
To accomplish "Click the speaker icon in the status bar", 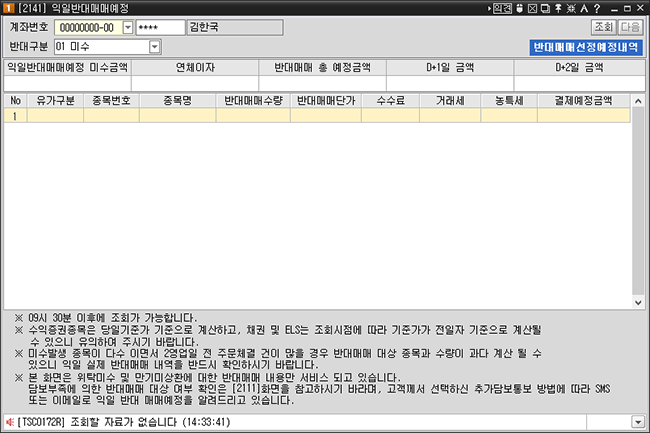I will click(x=10, y=422).
